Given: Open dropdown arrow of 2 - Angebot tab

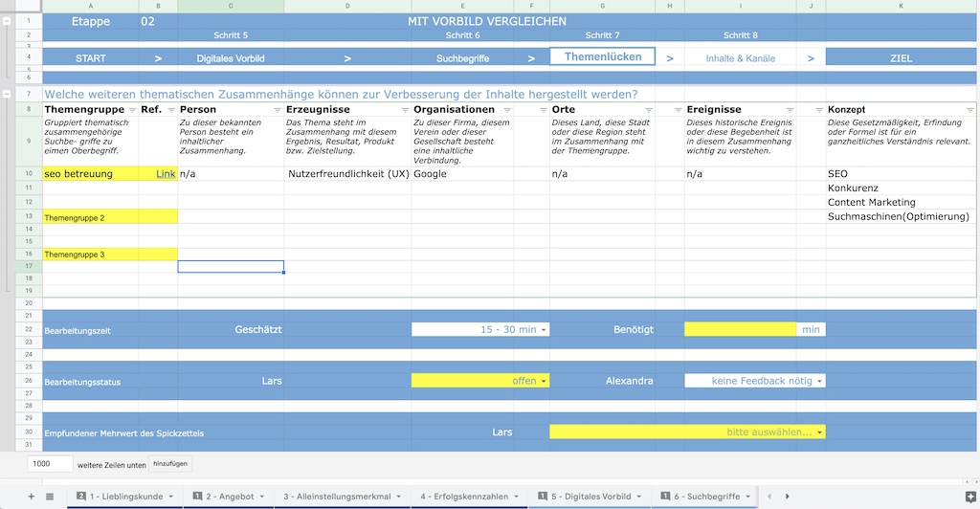Looking at the screenshot, I should click(x=262, y=497).
